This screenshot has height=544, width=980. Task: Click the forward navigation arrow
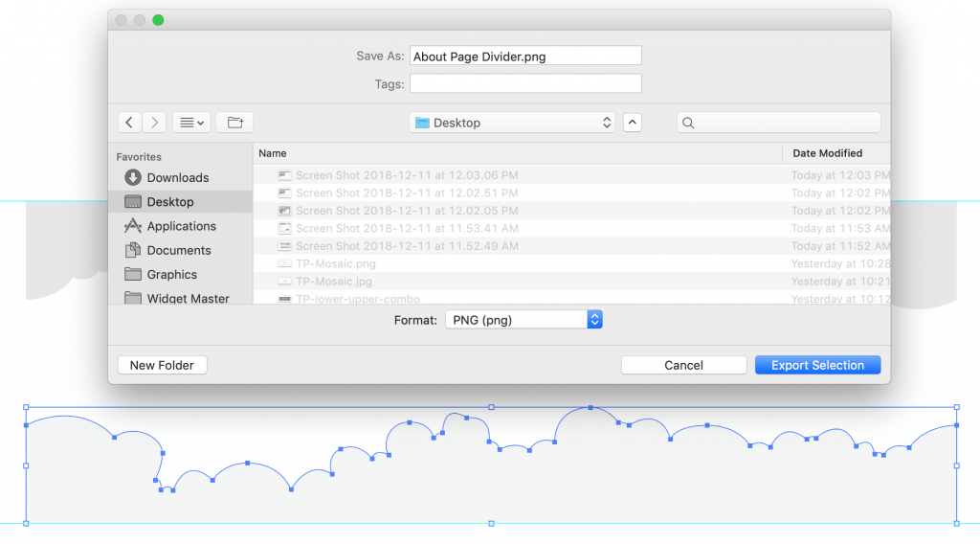tap(154, 123)
